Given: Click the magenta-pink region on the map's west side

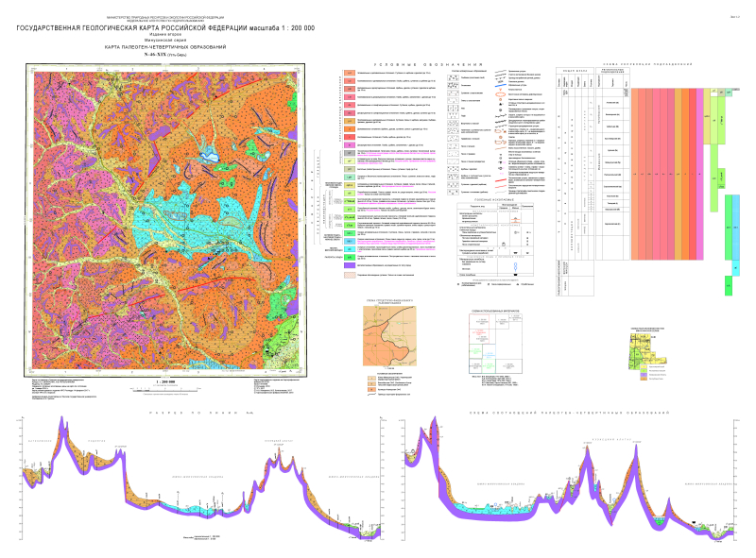Looking at the screenshot, I should [x=57, y=236].
